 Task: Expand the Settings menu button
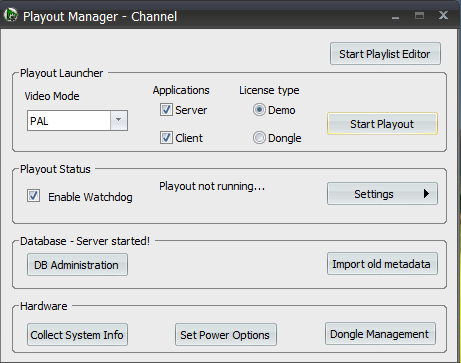382,194
